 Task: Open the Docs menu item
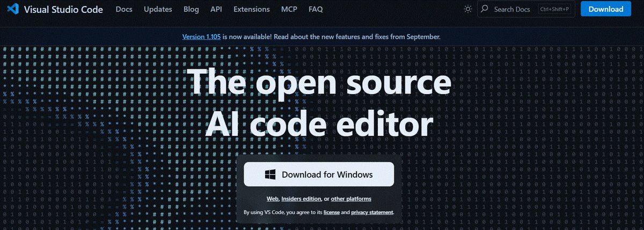click(124, 9)
